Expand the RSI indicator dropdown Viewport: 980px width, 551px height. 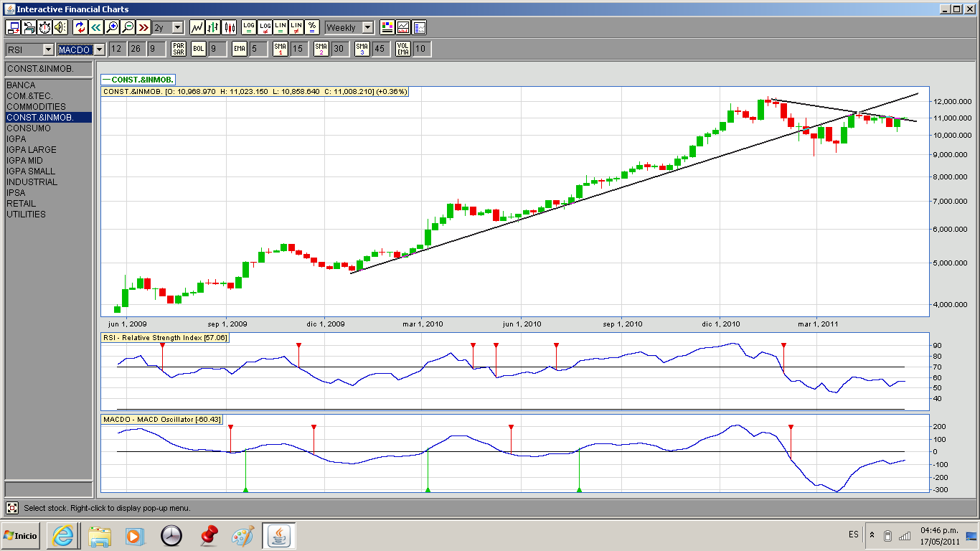[48, 50]
